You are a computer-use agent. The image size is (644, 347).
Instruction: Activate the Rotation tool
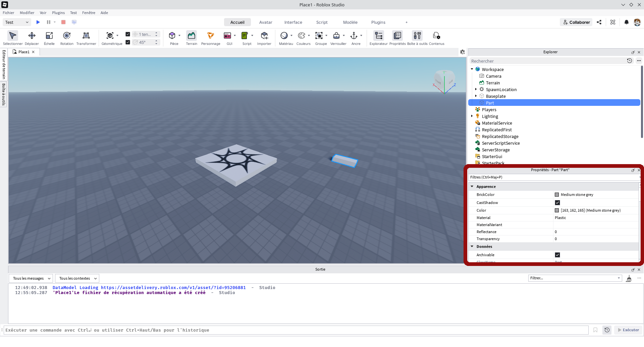click(x=66, y=38)
